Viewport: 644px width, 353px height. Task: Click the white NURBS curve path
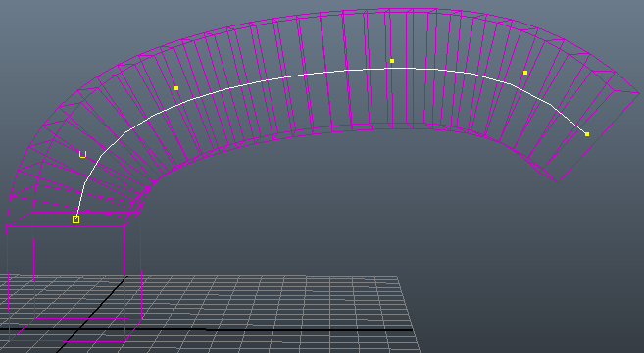[312, 74]
